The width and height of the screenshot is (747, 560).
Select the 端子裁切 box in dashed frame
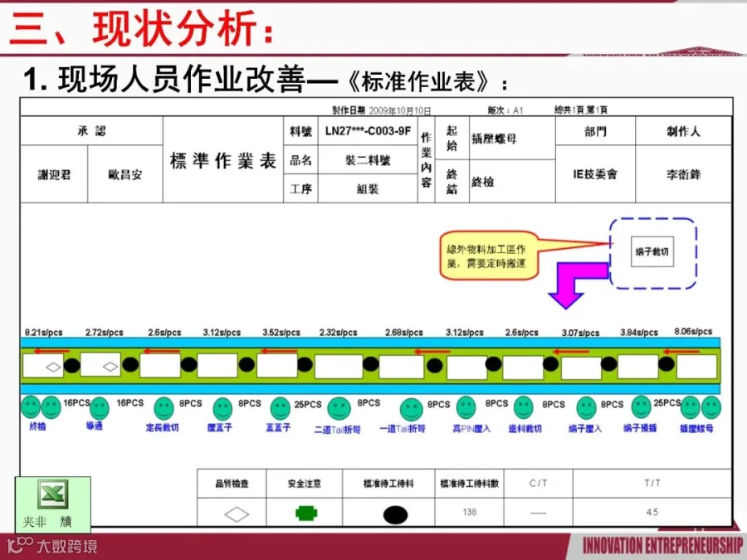pos(652,251)
